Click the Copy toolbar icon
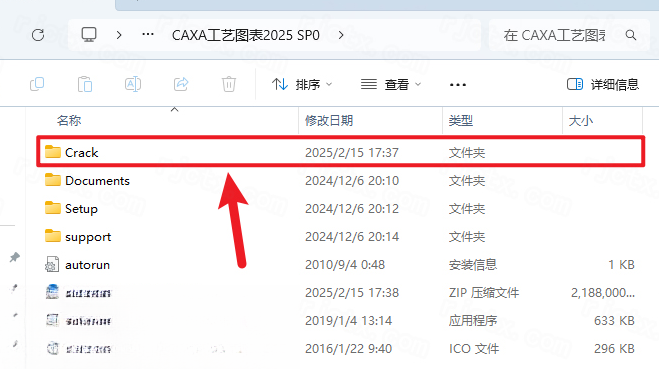Screen dimensions: 659x369 (x=37, y=84)
